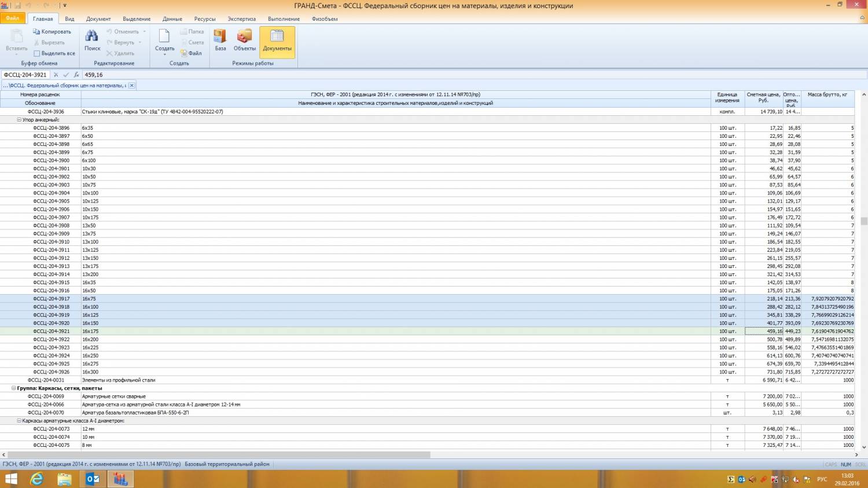Open the Создать dropdown
This screenshot has height=488, width=868.
point(164,41)
